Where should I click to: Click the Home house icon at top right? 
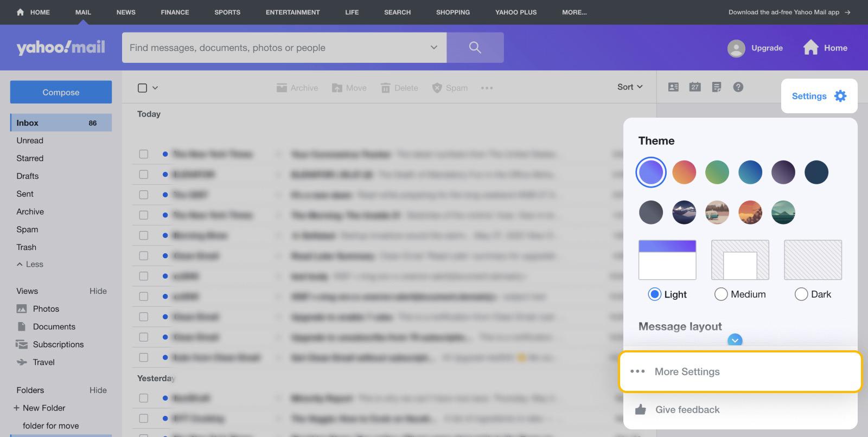pos(810,48)
